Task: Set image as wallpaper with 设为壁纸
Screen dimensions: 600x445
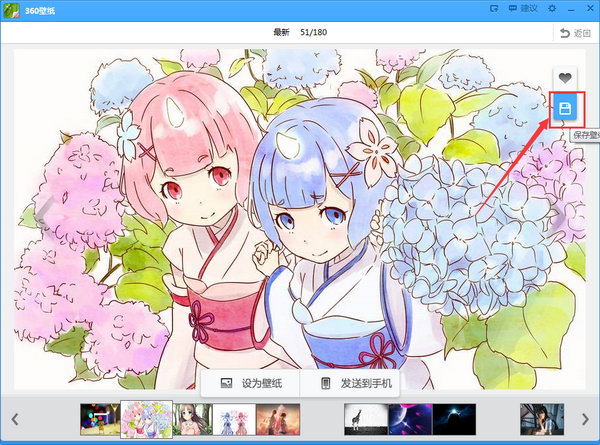Action: coord(251,383)
